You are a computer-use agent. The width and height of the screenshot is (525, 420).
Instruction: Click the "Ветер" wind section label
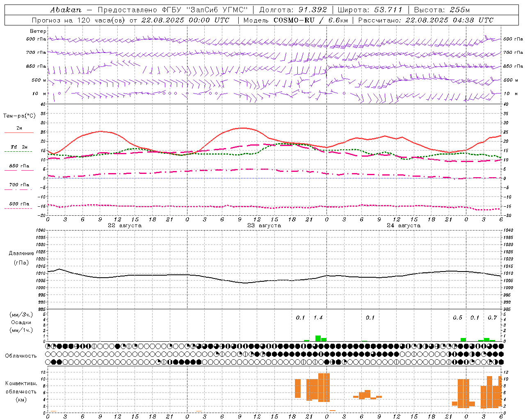click(x=38, y=31)
